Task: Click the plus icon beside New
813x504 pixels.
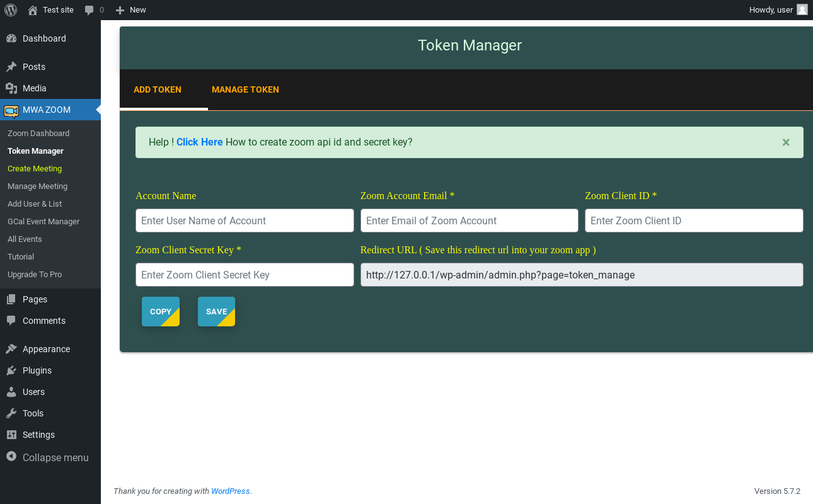Action: [x=120, y=10]
